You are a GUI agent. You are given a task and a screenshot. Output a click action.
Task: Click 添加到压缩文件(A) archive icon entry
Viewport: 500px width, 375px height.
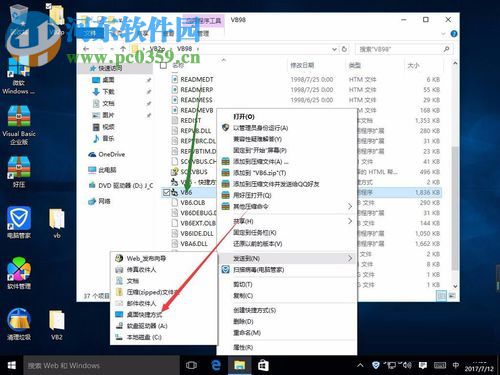pyautogui.click(x=226, y=162)
